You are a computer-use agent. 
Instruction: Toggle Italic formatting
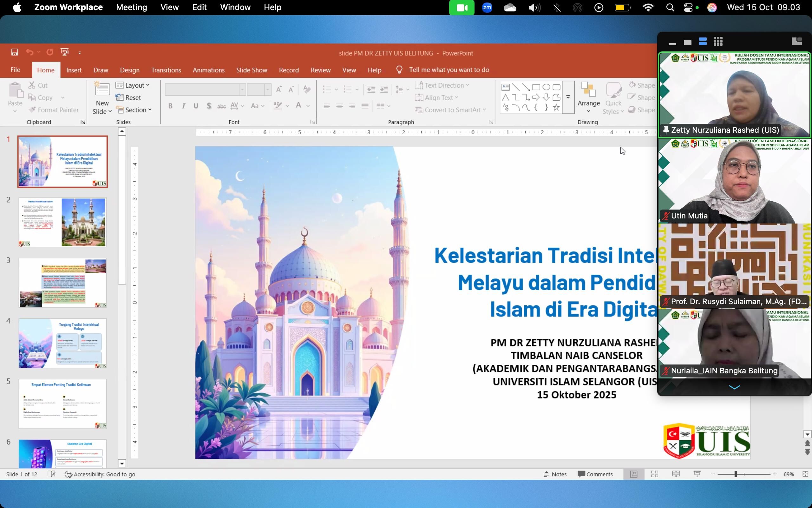(183, 106)
